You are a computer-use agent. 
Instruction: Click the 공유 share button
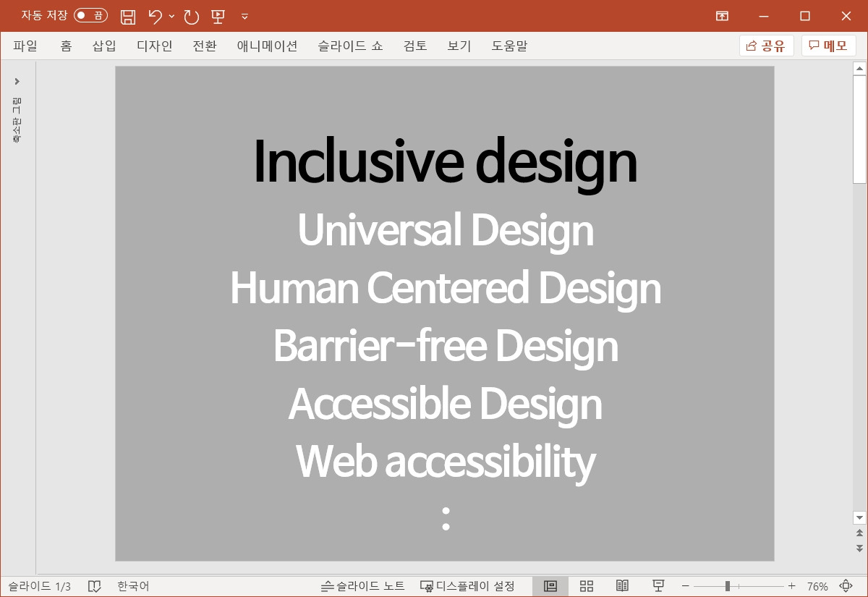click(766, 46)
